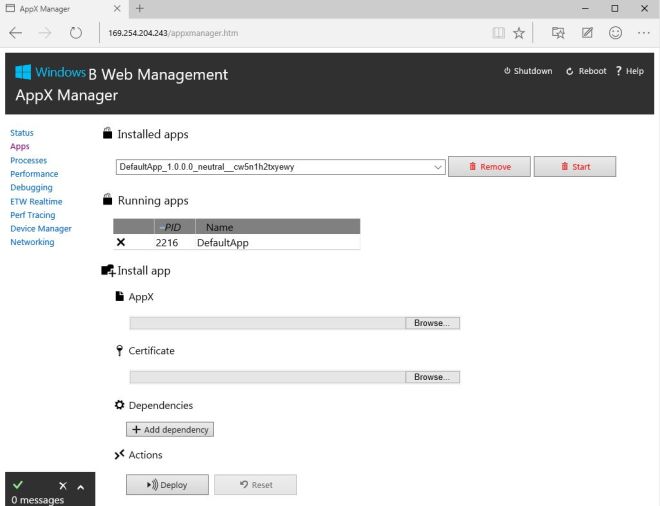
Task: Click the Remove button for selected app
Action: click(x=488, y=167)
